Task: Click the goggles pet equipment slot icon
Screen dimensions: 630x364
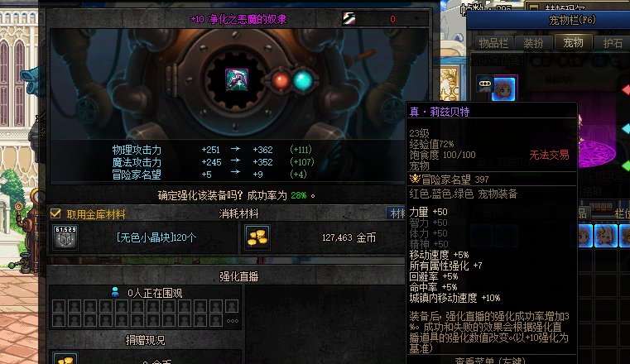Action: (485, 84)
